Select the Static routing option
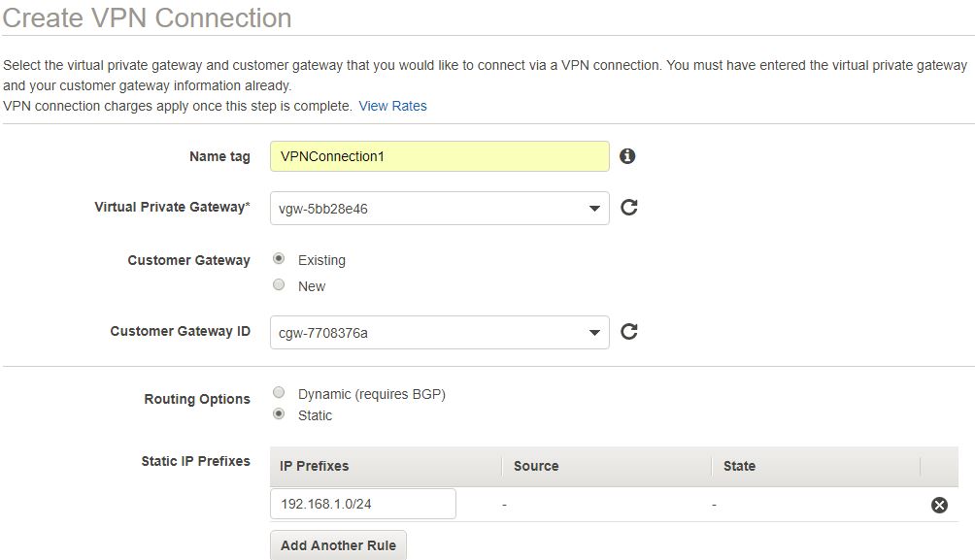 point(279,414)
